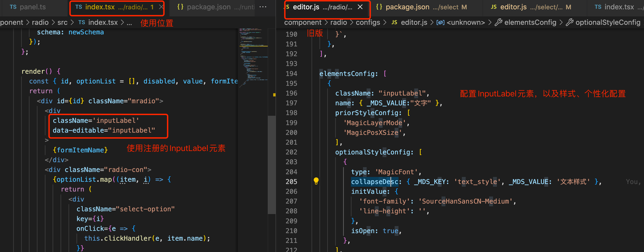Close the editor.js radio tab

[x=360, y=7]
